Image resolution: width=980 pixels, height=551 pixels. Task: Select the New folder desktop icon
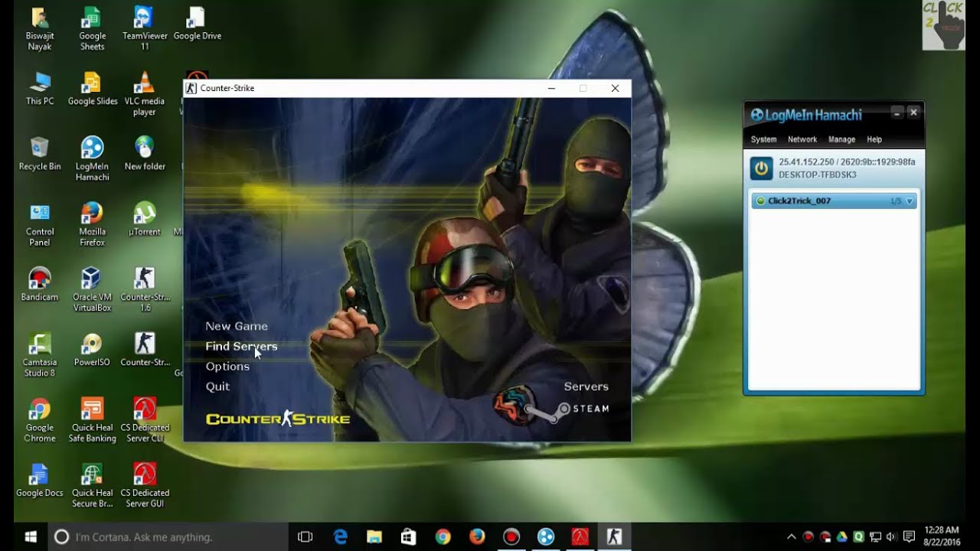pos(145,154)
